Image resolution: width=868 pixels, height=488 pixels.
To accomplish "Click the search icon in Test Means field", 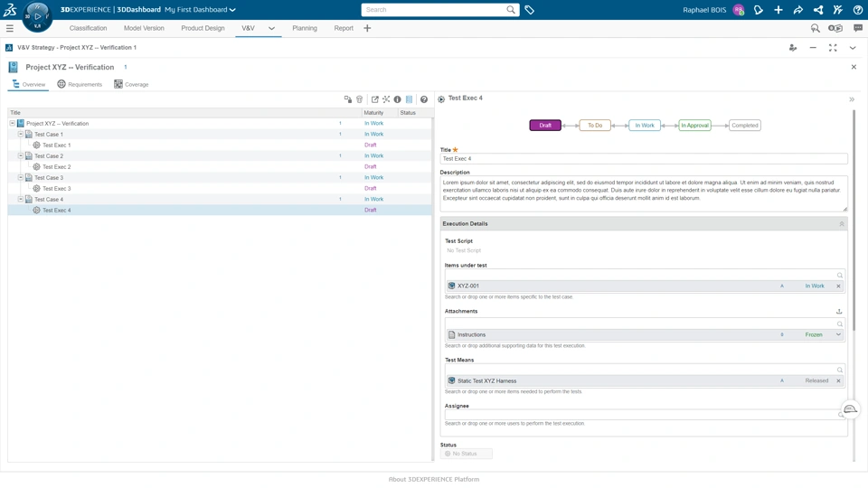I will [x=840, y=371].
